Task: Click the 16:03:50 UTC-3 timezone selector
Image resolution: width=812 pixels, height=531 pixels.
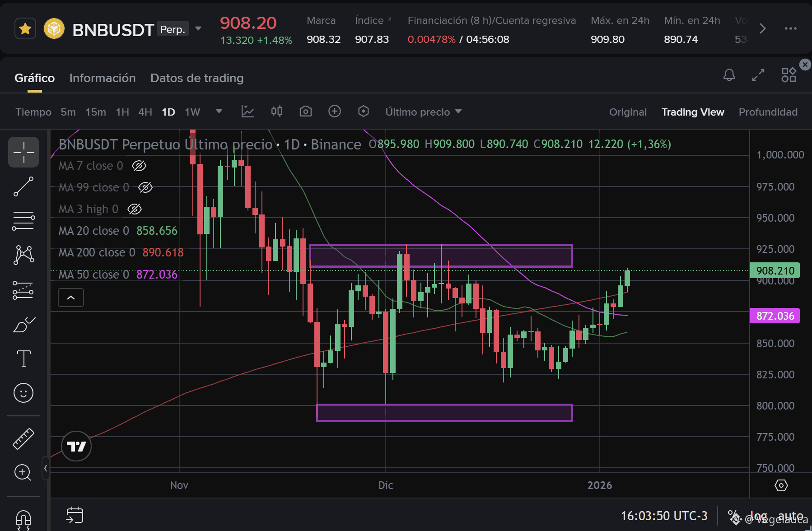Action: click(664, 516)
